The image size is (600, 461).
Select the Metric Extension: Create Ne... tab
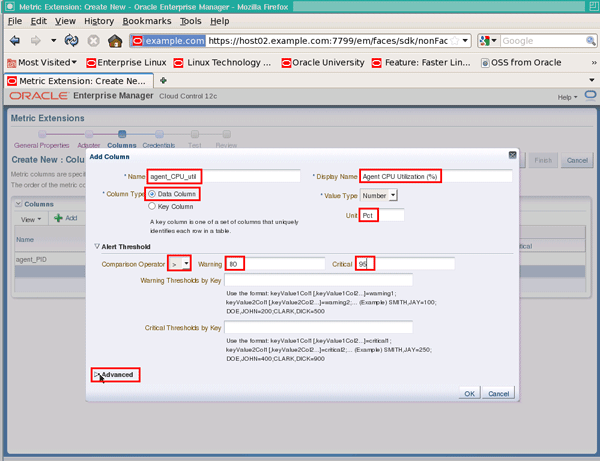78,81
